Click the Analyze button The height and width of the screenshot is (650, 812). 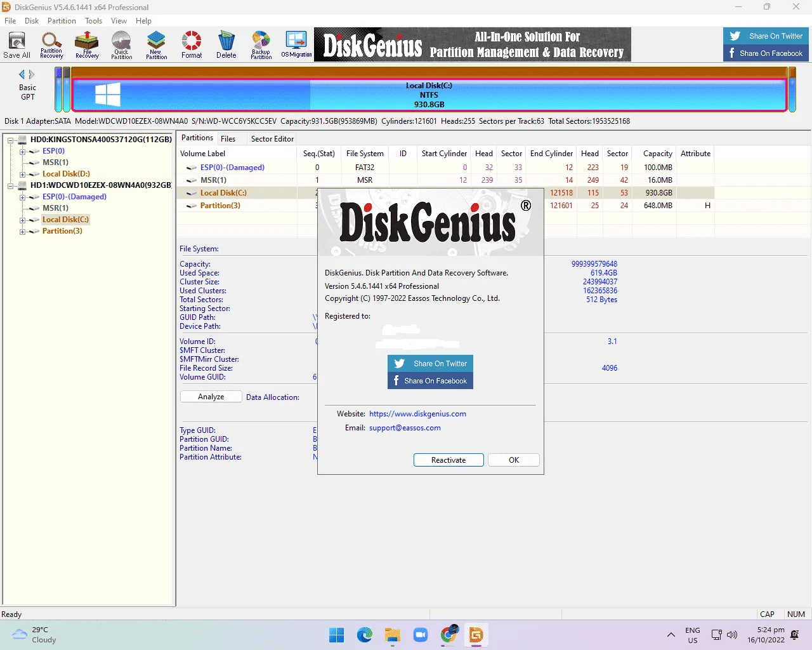point(211,397)
